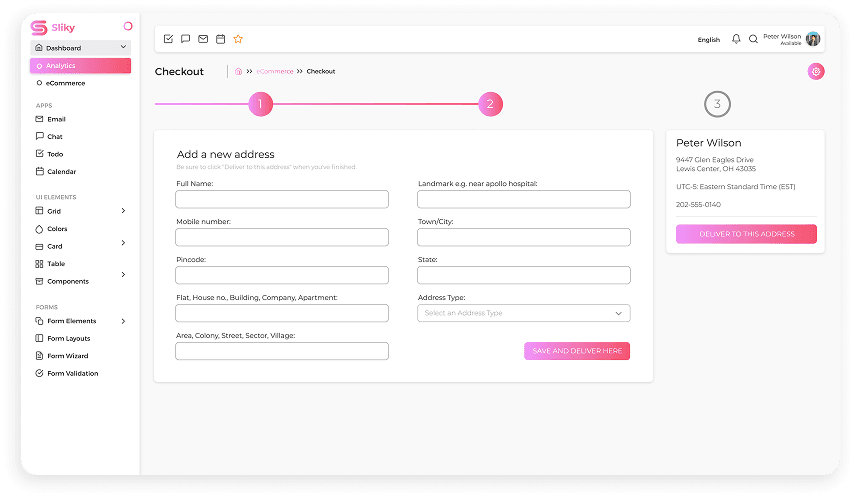Image resolution: width=855 pixels, height=498 pixels.
Task: Click the notification bell icon
Action: (737, 39)
